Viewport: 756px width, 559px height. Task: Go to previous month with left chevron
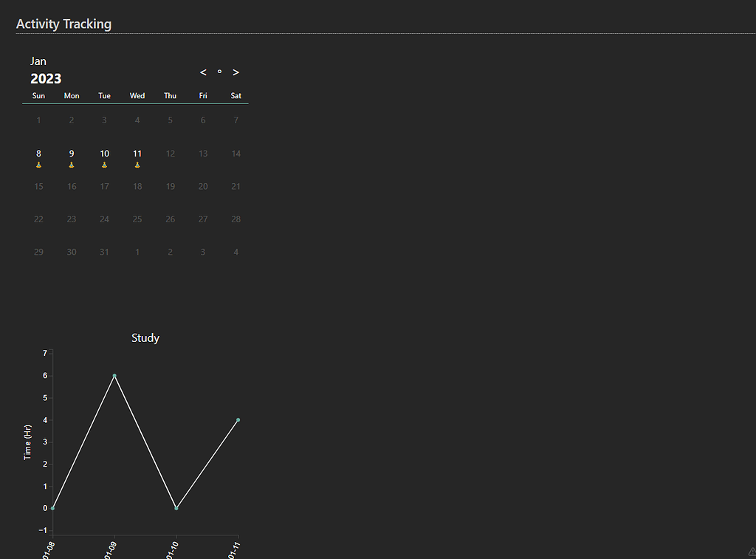203,72
